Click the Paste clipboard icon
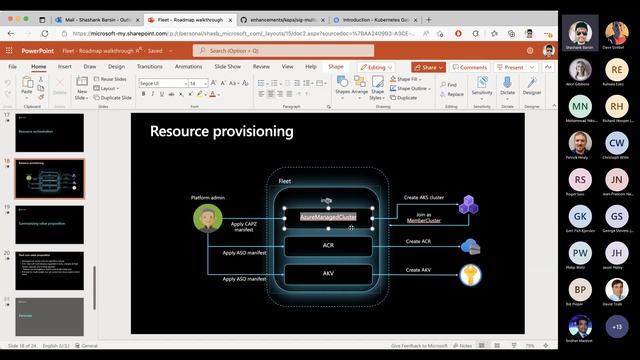 pyautogui.click(x=27, y=83)
